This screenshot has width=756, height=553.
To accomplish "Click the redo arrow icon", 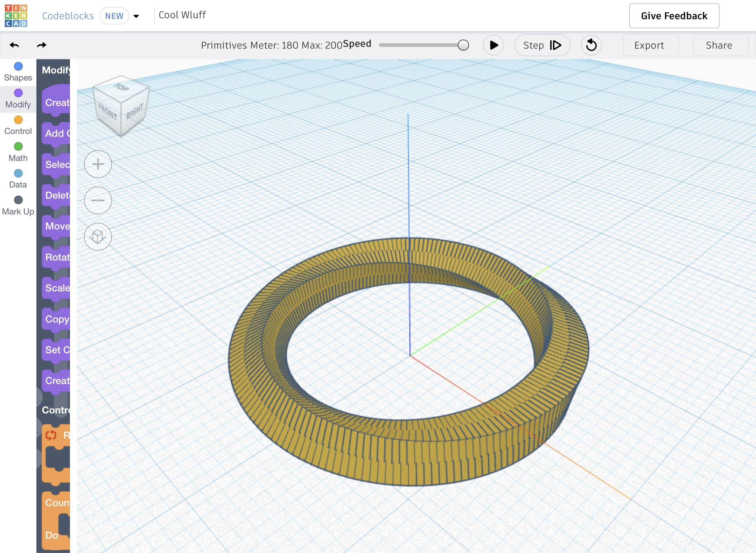I will click(x=42, y=45).
